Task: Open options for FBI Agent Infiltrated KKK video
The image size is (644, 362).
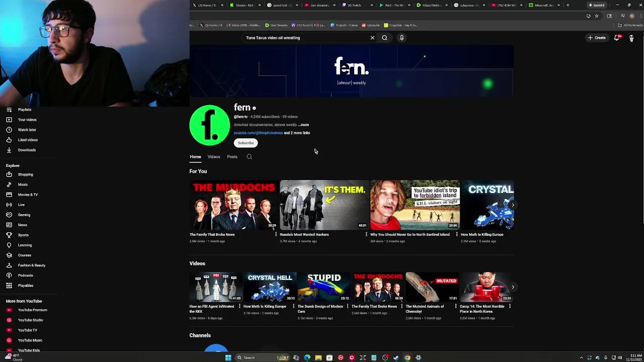Action: pos(239,306)
